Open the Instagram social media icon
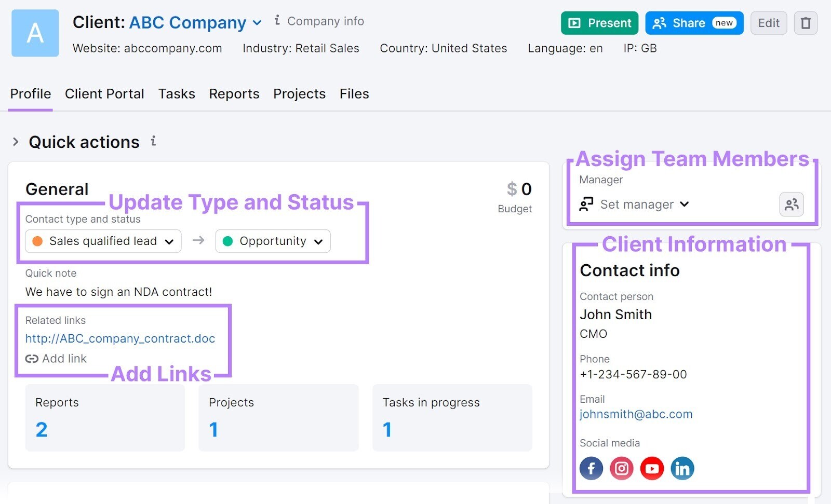The height and width of the screenshot is (504, 831). click(x=621, y=469)
